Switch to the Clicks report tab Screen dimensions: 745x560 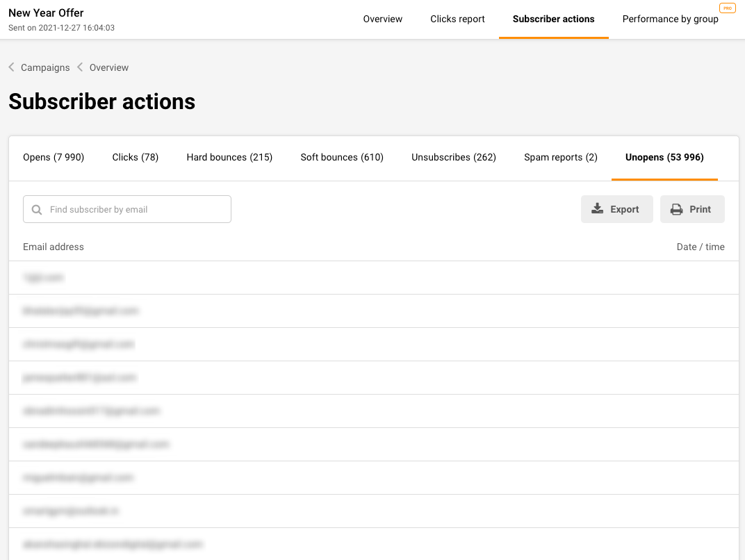tap(457, 19)
